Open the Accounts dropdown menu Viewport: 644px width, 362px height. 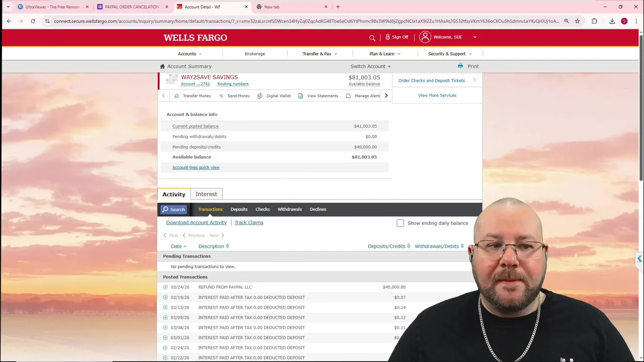190,54
